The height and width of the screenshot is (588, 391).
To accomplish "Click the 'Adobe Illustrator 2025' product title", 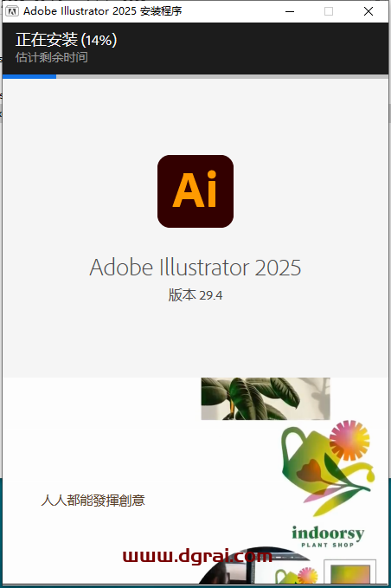I will (195, 268).
